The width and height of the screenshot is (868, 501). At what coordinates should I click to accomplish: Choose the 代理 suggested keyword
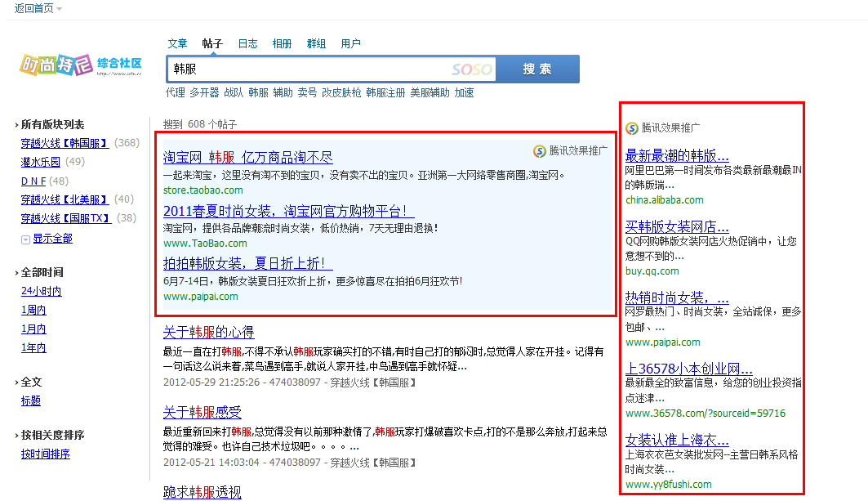click(x=176, y=92)
